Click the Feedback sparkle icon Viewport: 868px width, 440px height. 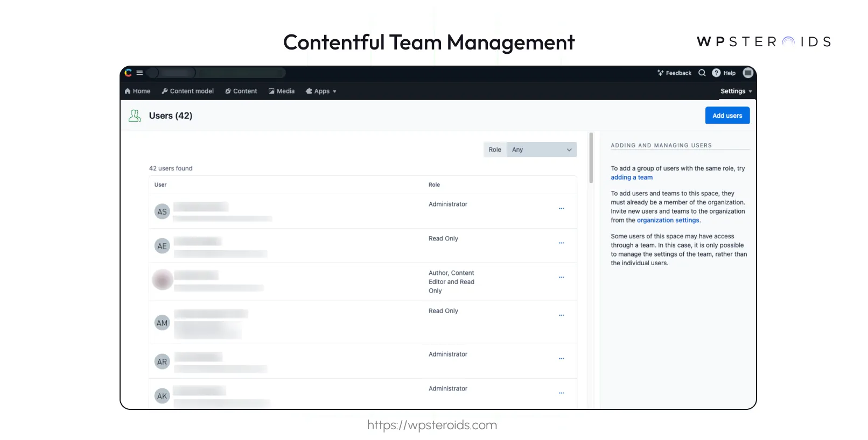coord(661,73)
